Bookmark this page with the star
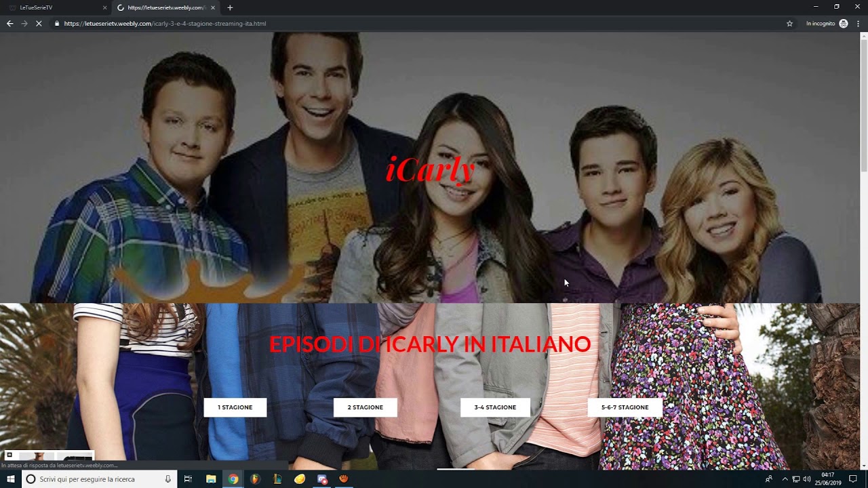The image size is (868, 488). coord(789,24)
